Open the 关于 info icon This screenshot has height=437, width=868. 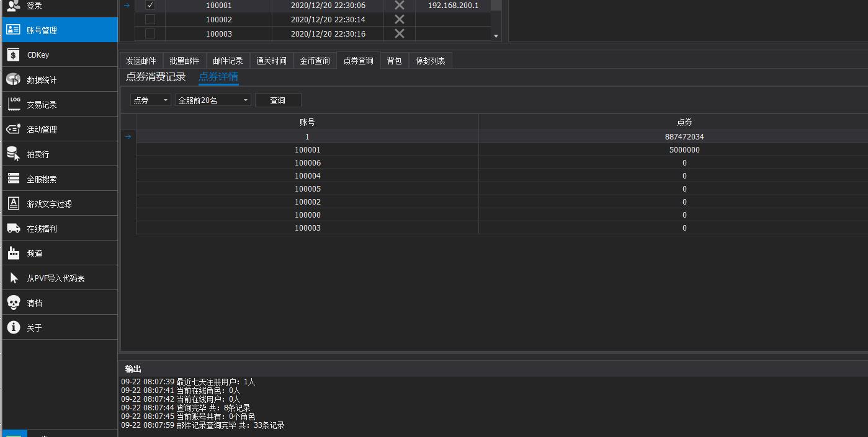[14, 328]
